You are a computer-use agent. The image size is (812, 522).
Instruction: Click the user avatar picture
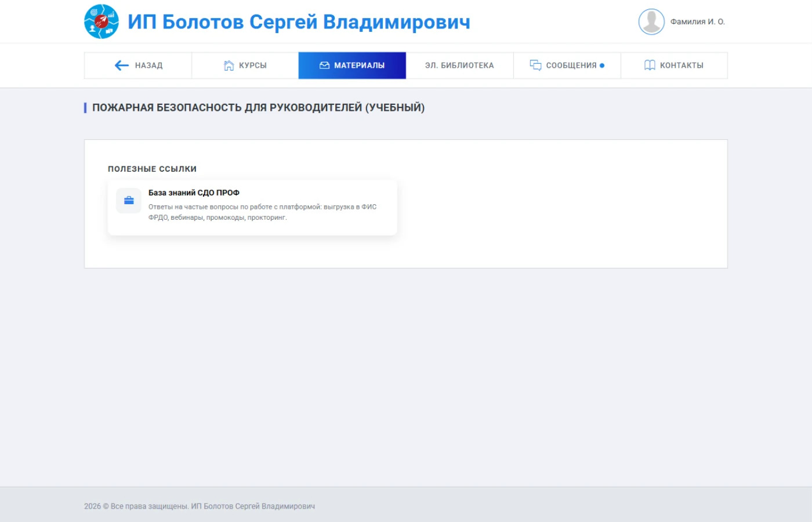[651, 21]
